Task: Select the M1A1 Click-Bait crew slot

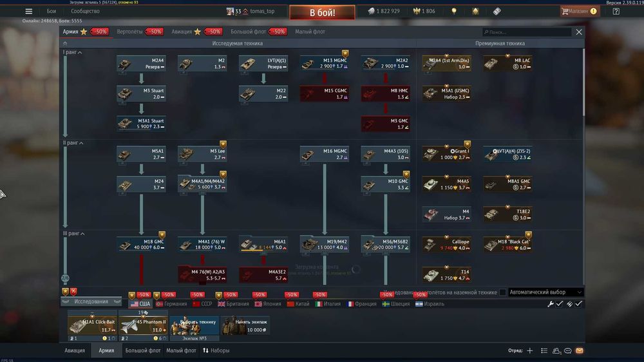Action: [x=92, y=325]
